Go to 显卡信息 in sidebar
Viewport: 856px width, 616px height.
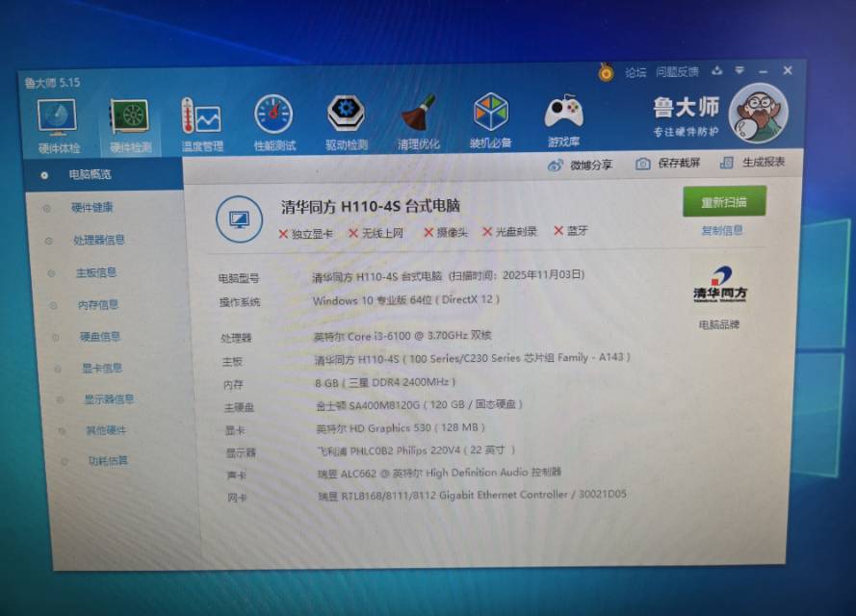[x=102, y=368]
